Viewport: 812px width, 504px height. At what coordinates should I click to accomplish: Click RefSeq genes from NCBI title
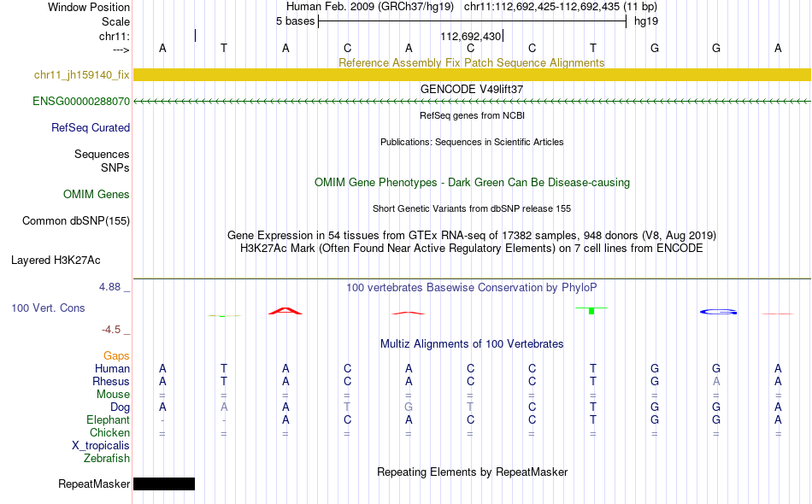click(x=472, y=115)
